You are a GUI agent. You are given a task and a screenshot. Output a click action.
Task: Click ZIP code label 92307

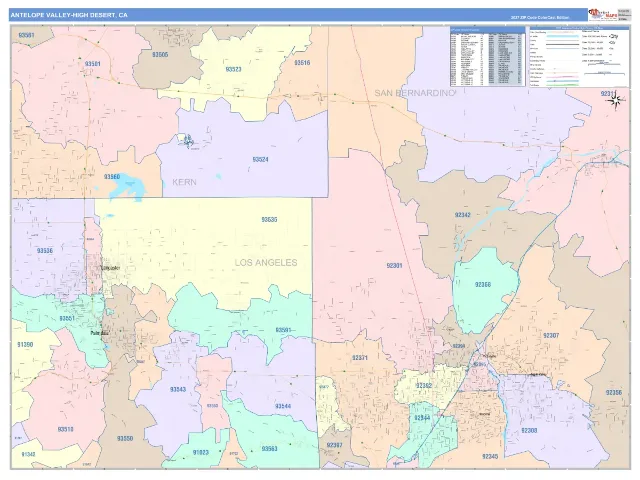tap(551, 336)
